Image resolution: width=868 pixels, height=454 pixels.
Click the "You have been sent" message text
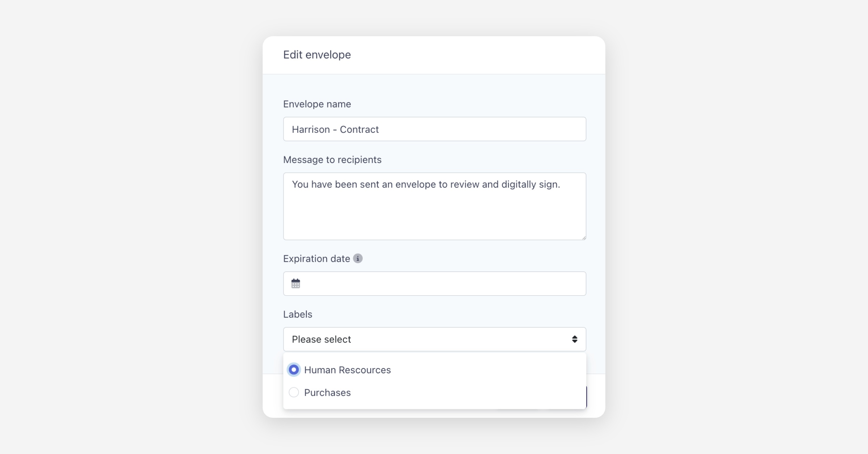tap(426, 185)
